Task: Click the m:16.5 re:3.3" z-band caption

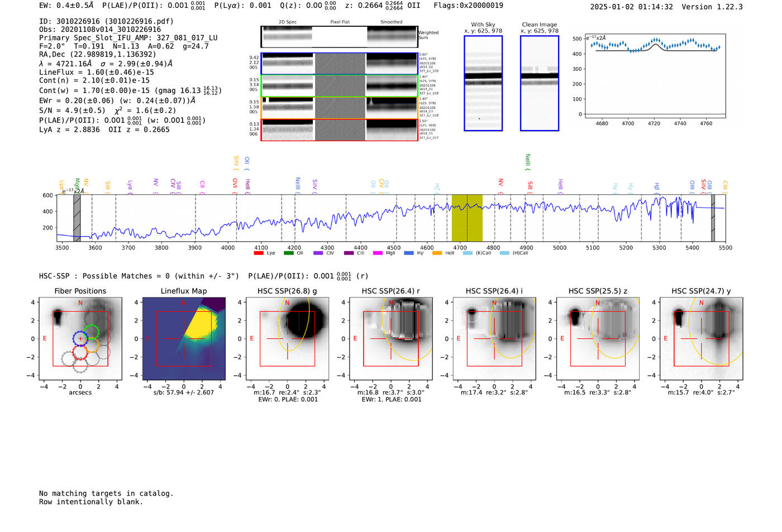Action: click(x=598, y=392)
